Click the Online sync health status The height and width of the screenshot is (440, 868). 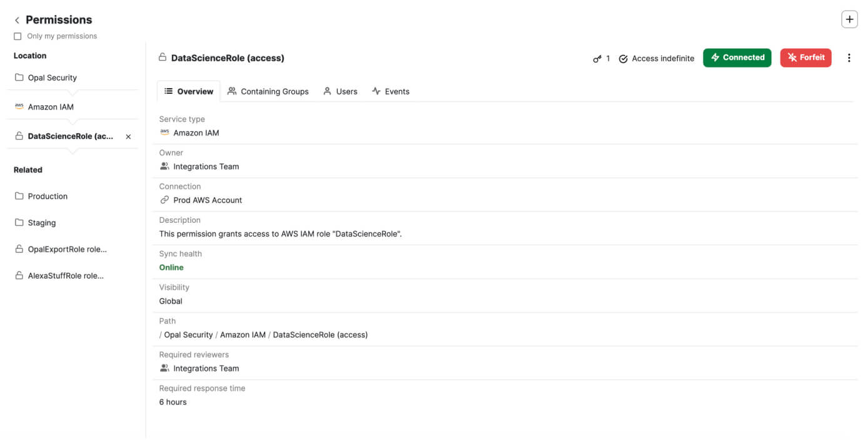click(x=171, y=267)
